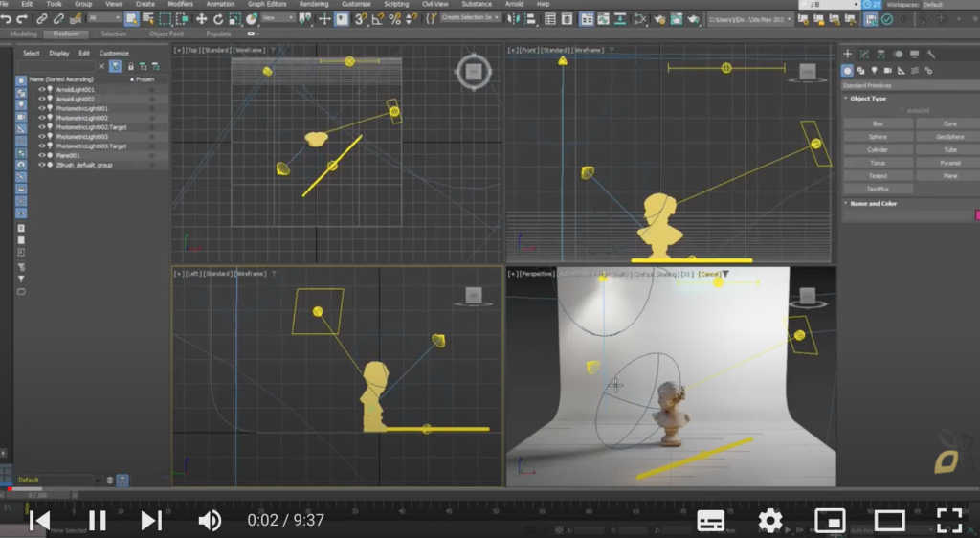Collapse the Name and Color rollout
This screenshot has height=538, width=980.
click(x=873, y=204)
